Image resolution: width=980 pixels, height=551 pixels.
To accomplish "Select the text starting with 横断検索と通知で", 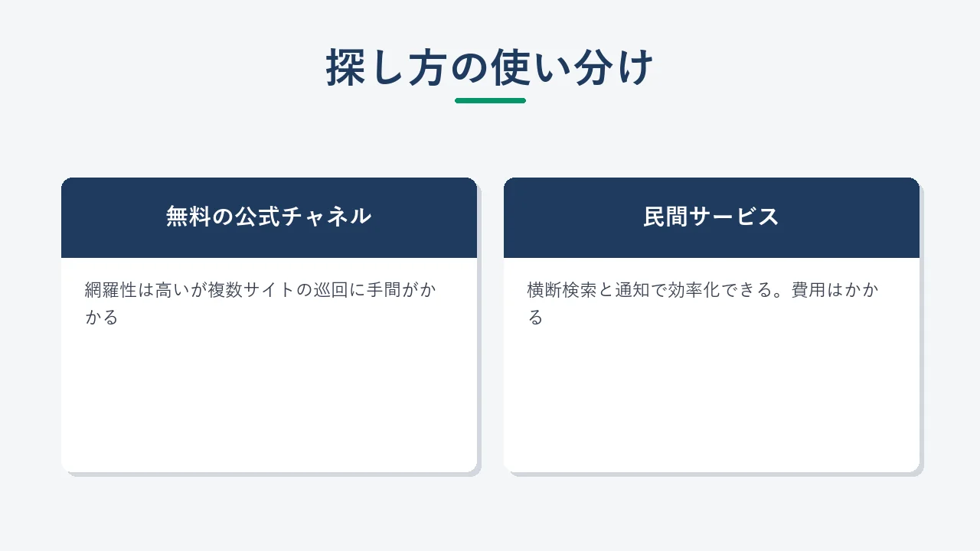I will point(703,303).
